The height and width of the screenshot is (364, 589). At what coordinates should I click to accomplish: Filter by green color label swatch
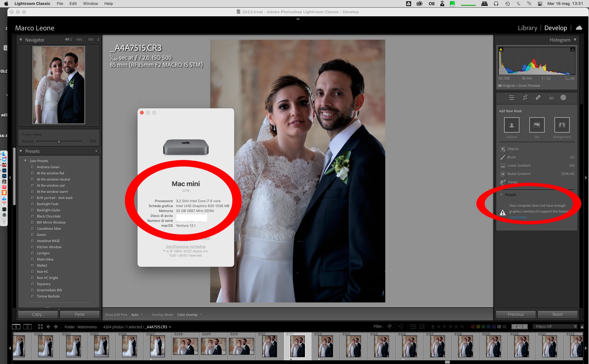tap(483, 326)
